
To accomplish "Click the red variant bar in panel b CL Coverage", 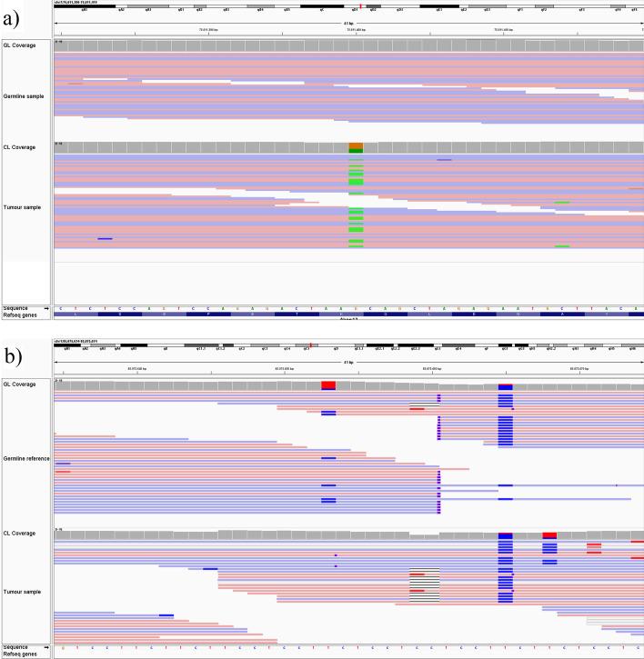I will click(549, 535).
